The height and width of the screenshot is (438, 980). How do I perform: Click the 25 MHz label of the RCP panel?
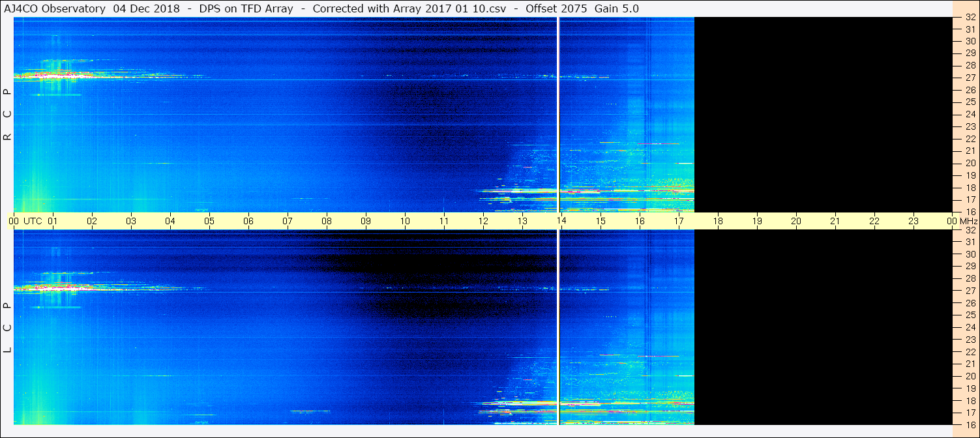coord(970,102)
